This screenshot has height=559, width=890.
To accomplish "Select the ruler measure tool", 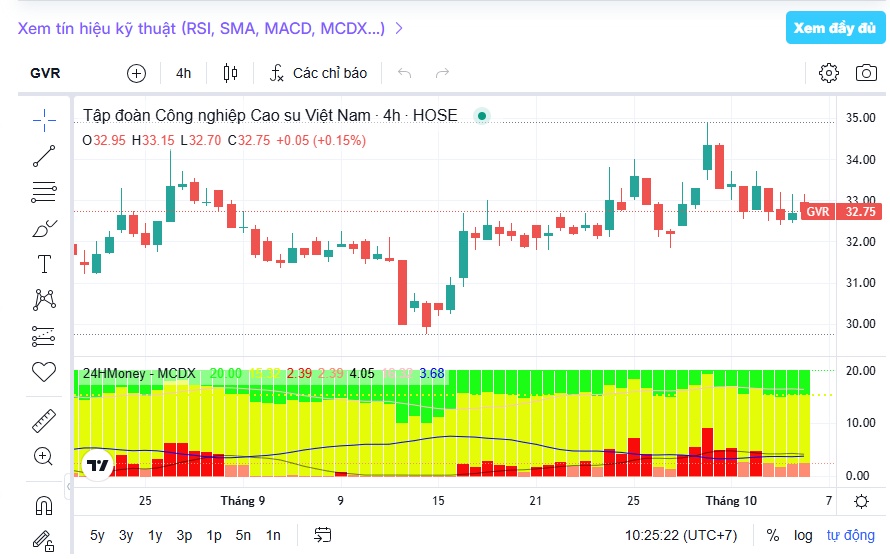I will pos(44,421).
